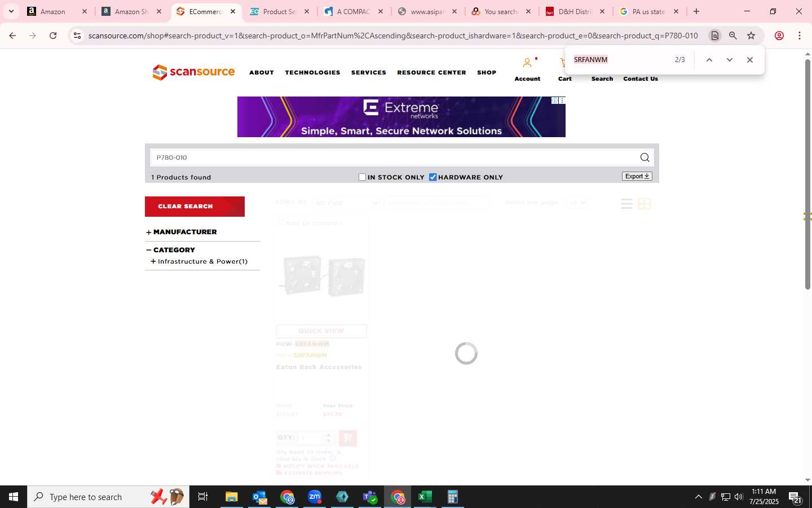Open the notification center icon
This screenshot has width=812, height=508.
tap(795, 497)
